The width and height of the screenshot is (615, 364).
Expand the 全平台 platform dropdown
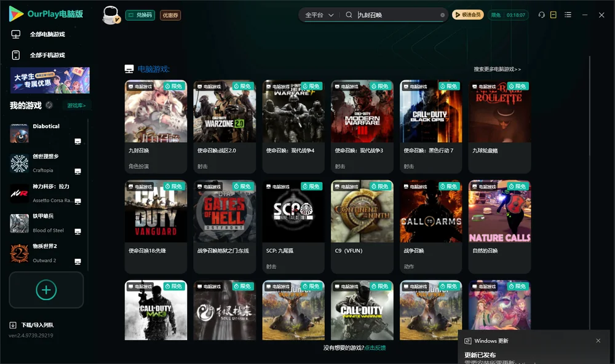319,15
